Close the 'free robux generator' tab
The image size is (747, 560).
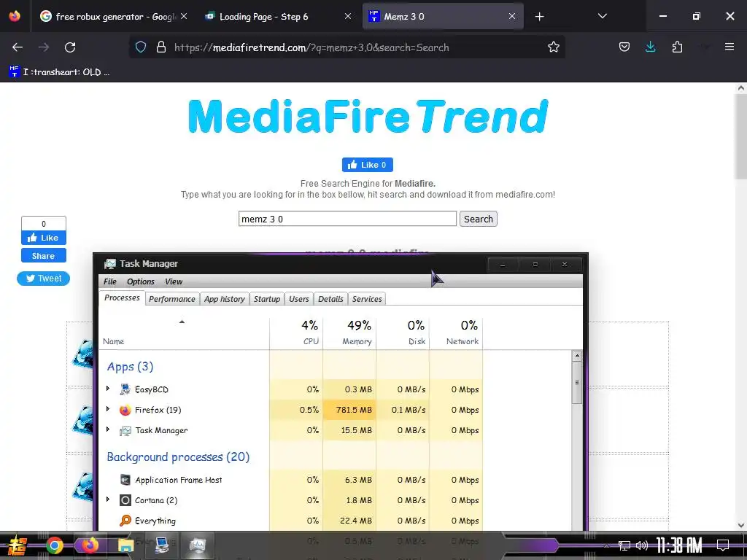point(184,16)
